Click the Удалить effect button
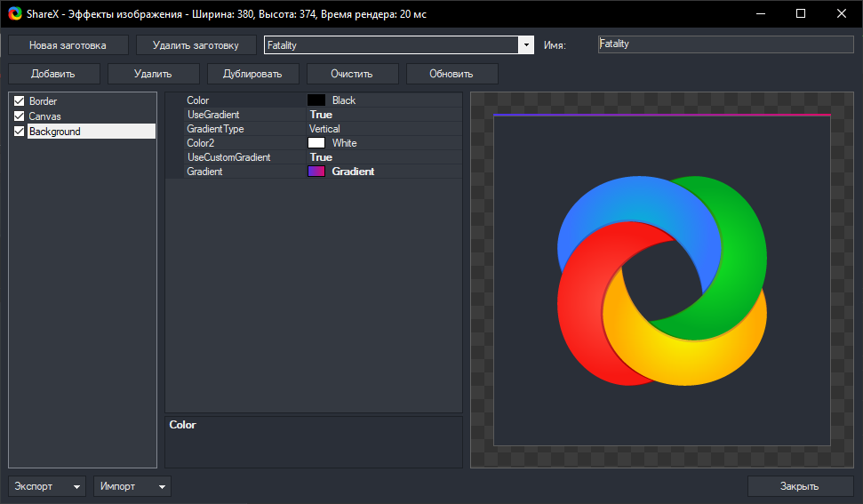863x504 pixels. 154,74
